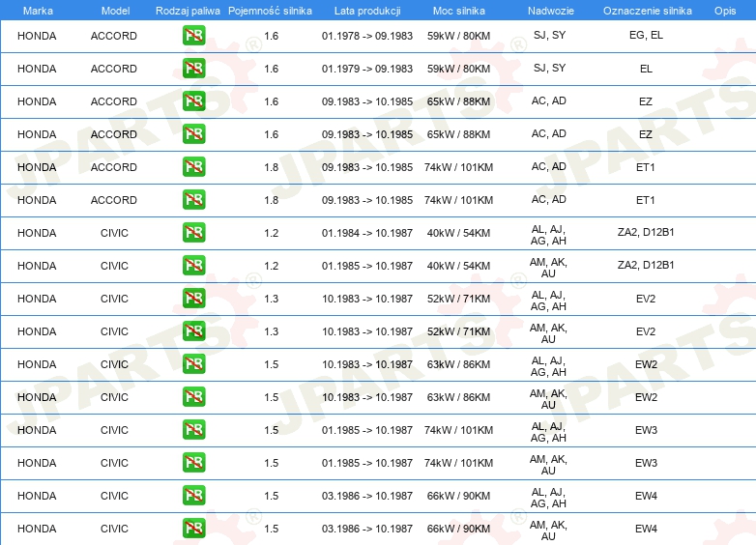Select the date cell '01.1979 -> 09.1983'

pos(367,69)
